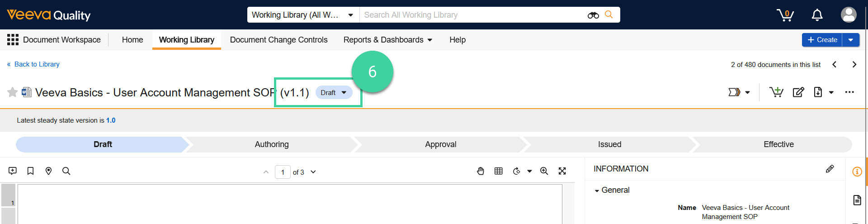Search within document viewer
Screen dimensions: 868x224
click(x=66, y=171)
